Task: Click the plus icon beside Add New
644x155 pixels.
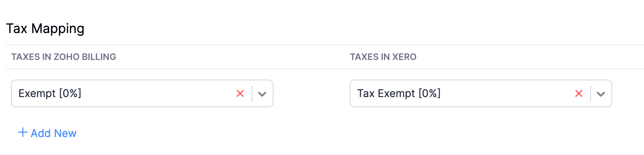Action: pos(23,133)
